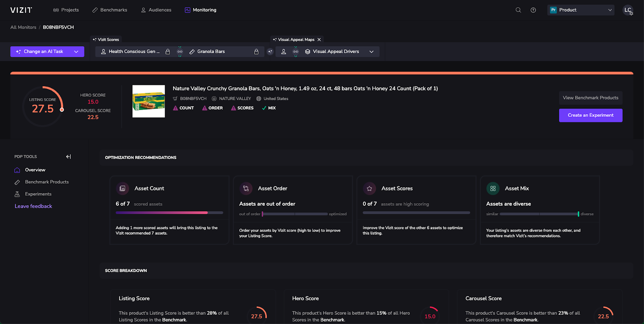
Task: Click the sparkle add-task icon between groups
Action: point(270,52)
